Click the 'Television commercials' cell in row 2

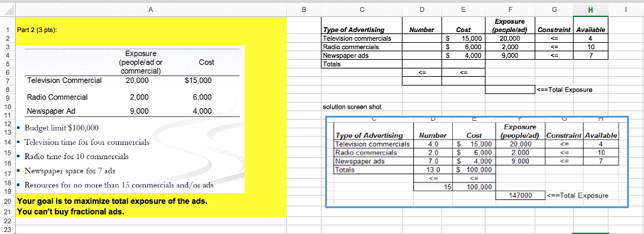click(x=362, y=38)
